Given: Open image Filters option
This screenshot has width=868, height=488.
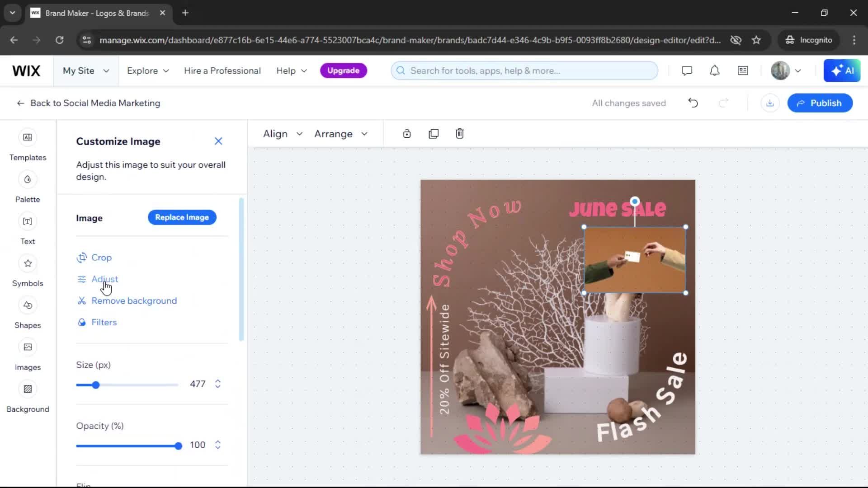Looking at the screenshot, I should coord(97,322).
